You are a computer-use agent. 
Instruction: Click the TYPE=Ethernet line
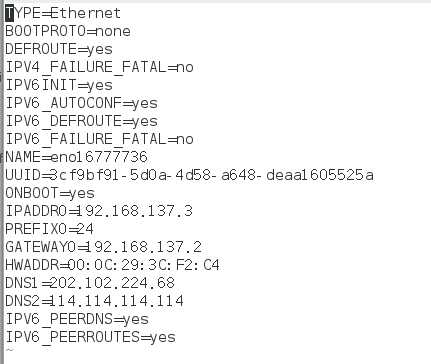coord(63,13)
